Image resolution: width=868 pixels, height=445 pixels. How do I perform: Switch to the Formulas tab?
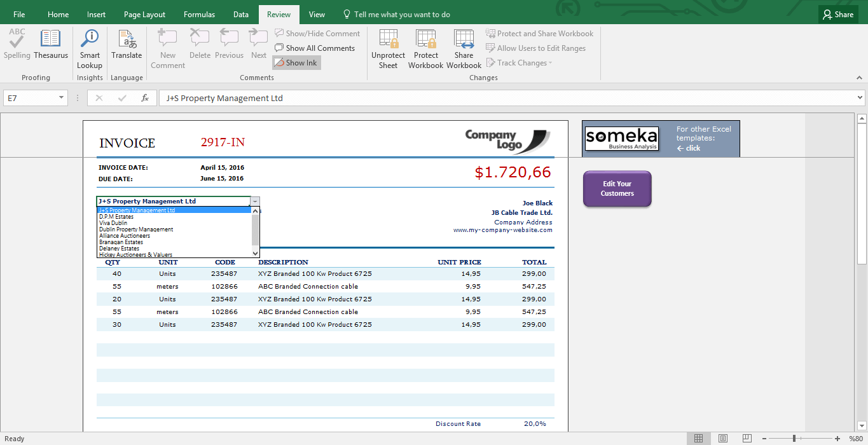click(x=199, y=15)
